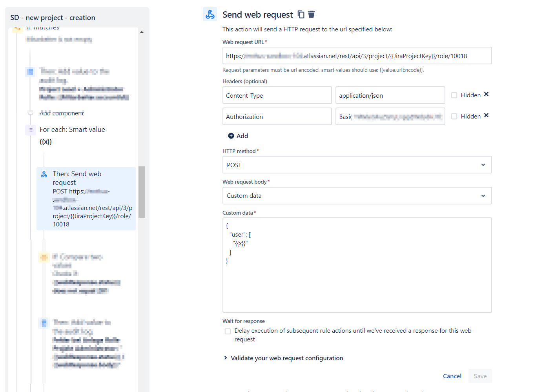Image resolution: width=534 pixels, height=392 pixels.
Task: Click the Send web request webhook icon in the header
Action: pos(210,15)
